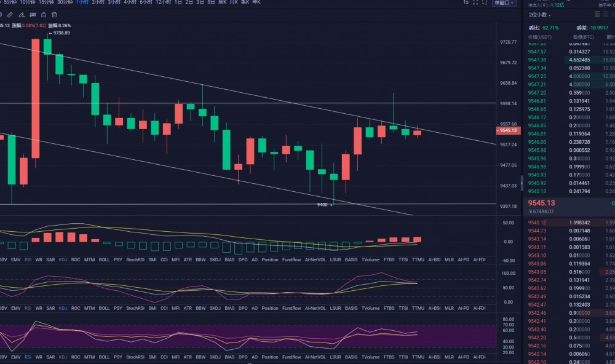This screenshot has height=364, width=615.
Task: Click the Fundflow indicator in first row
Action: (x=292, y=260)
